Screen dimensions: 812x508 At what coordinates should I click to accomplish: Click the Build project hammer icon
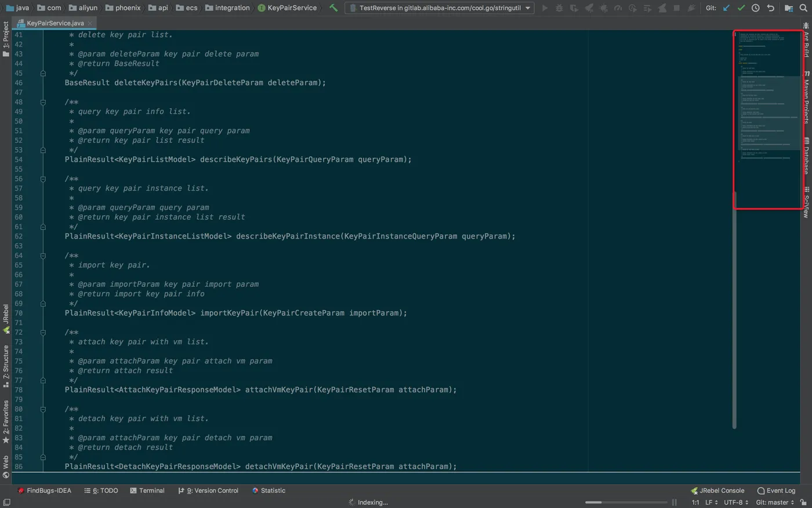pyautogui.click(x=333, y=8)
